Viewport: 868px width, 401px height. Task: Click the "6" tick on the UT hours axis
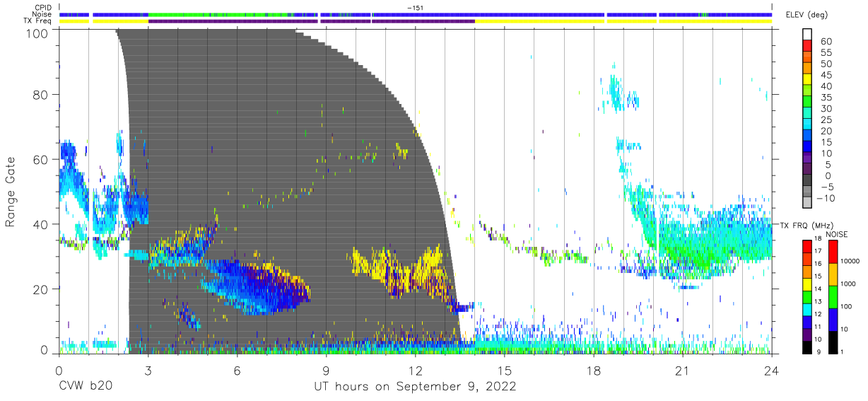237,370
